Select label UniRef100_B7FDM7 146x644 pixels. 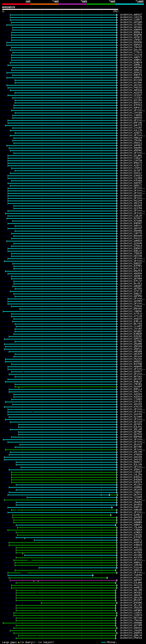pos(131,537)
